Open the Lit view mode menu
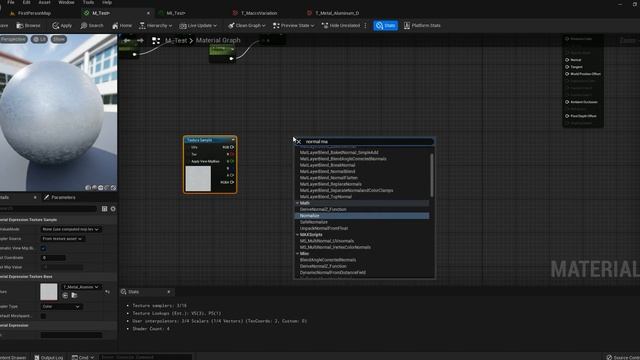This screenshot has width=640, height=360. point(39,39)
